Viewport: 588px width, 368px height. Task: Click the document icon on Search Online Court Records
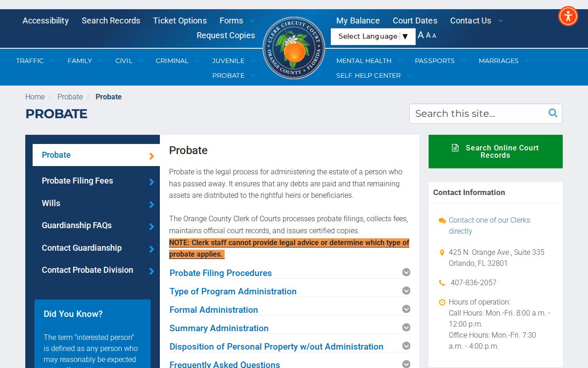455,148
